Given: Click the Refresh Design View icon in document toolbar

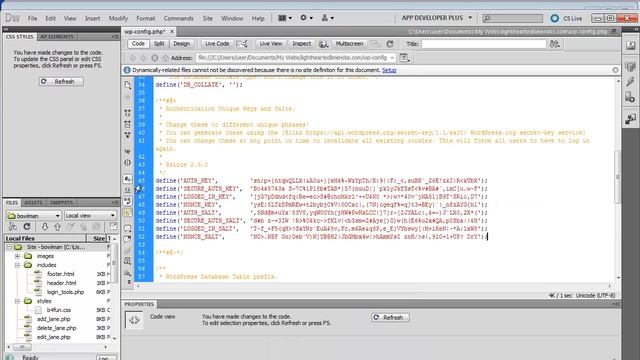Looking at the screenshot, I should point(390,44).
